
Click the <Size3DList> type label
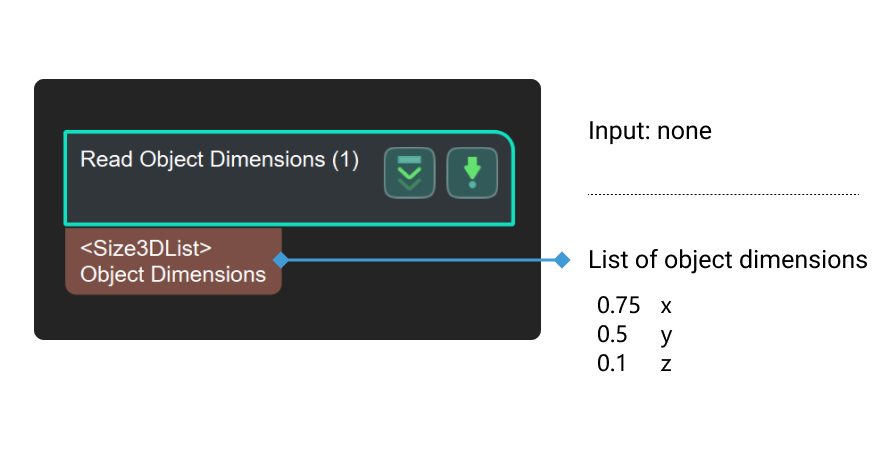pos(145,246)
